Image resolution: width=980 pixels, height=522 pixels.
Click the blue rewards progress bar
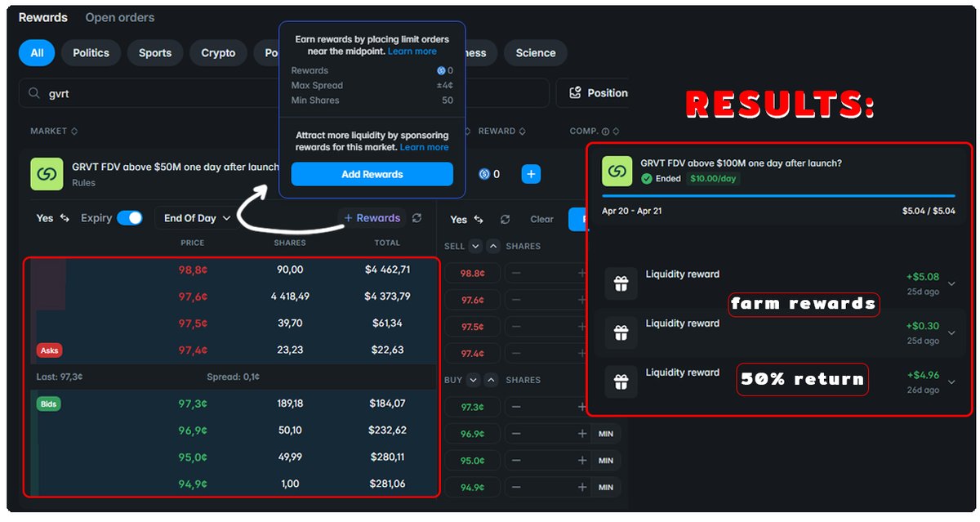click(x=778, y=196)
